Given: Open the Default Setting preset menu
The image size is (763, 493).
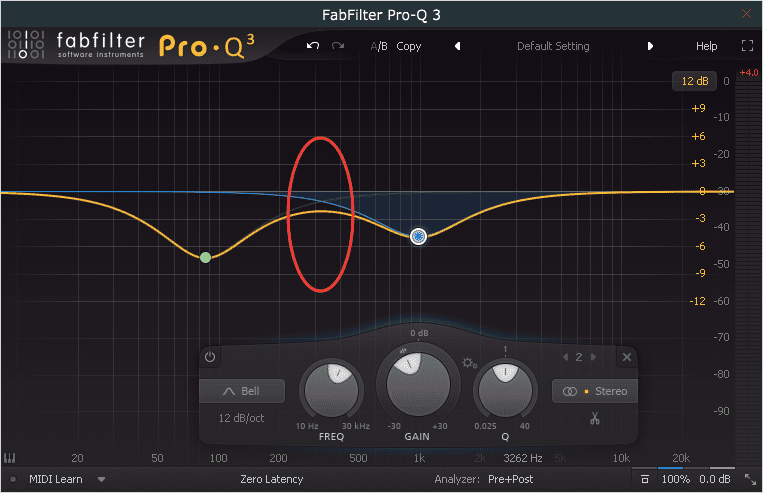Looking at the screenshot, I should click(x=553, y=46).
